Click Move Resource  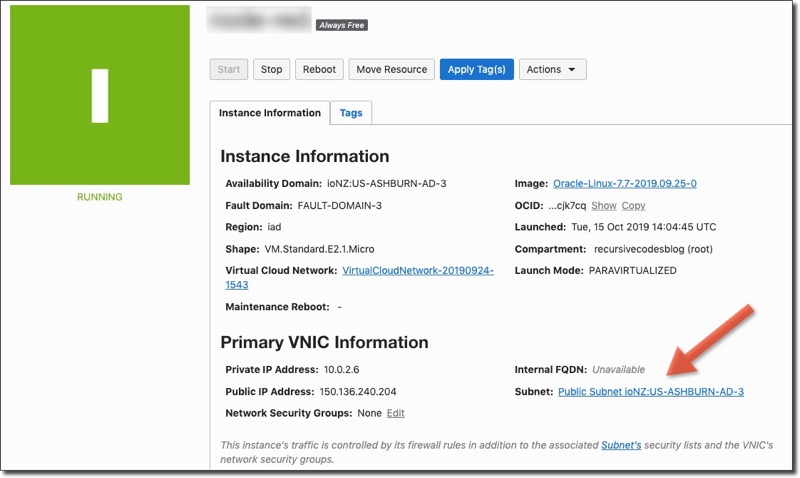(391, 69)
